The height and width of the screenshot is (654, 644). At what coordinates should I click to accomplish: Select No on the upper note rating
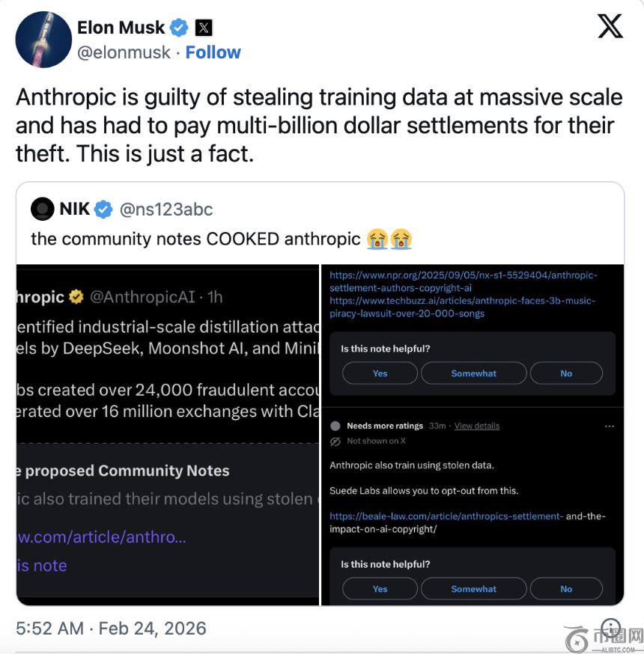pyautogui.click(x=566, y=373)
